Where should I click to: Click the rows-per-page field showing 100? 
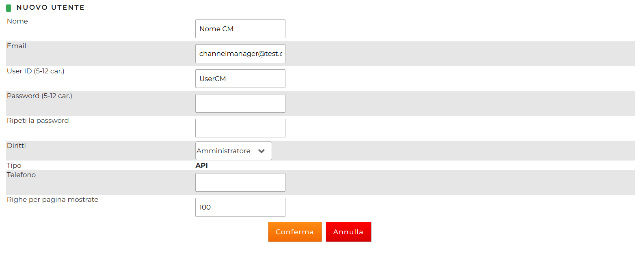[240, 207]
